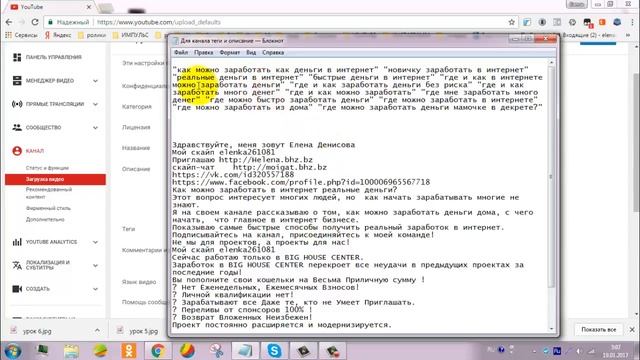Open Дополнительно under Канал
This screenshot has width=640, height=360.
(x=45, y=220)
